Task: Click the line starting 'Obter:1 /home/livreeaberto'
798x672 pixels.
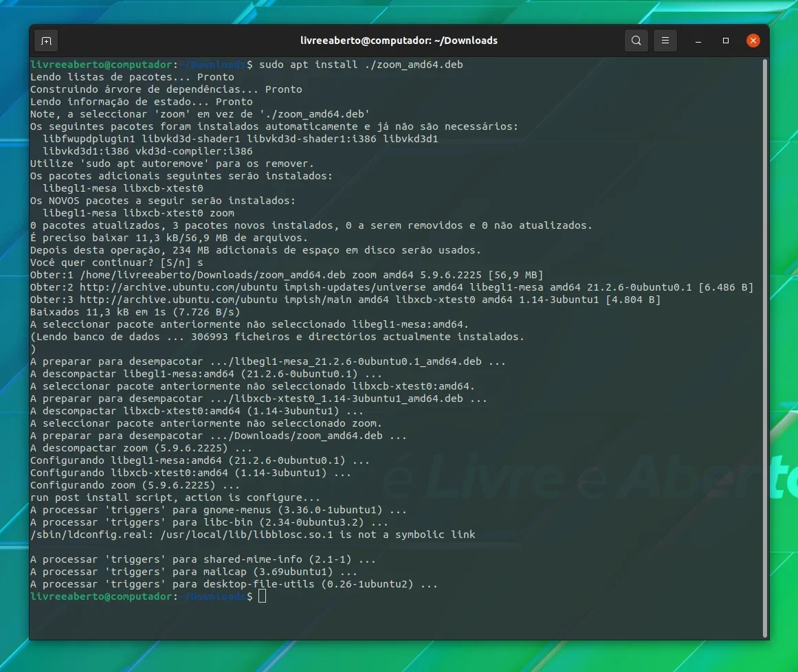Action: click(x=287, y=276)
